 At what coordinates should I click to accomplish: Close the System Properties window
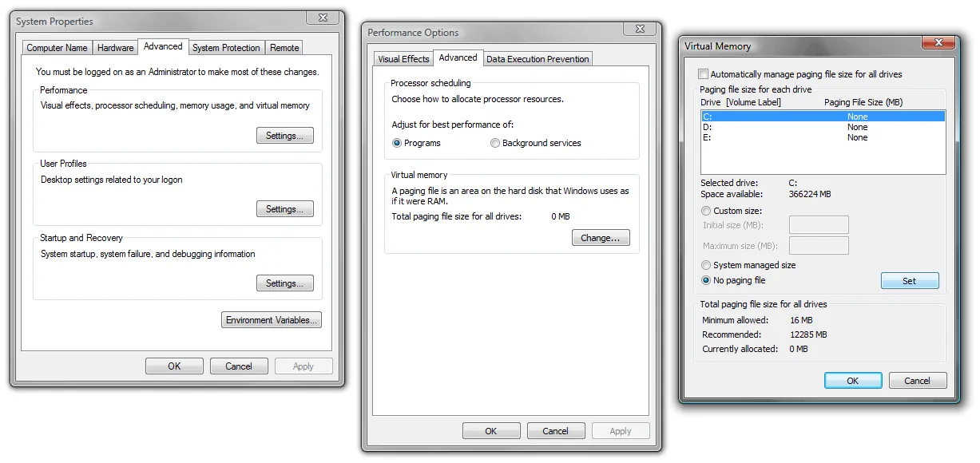pyautogui.click(x=323, y=18)
